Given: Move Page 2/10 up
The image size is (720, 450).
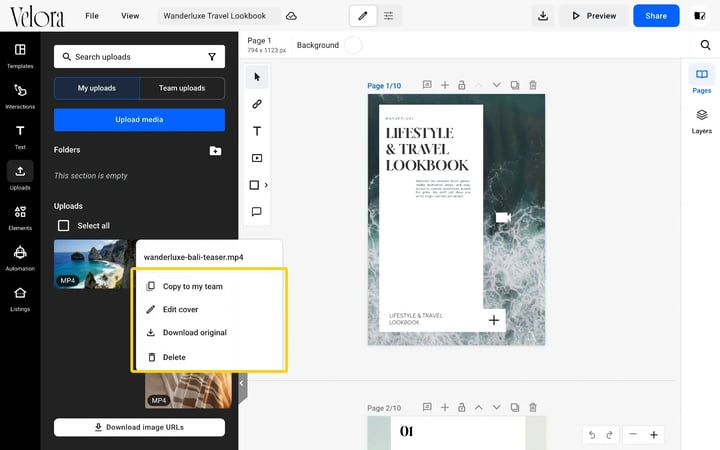Looking at the screenshot, I should (478, 407).
